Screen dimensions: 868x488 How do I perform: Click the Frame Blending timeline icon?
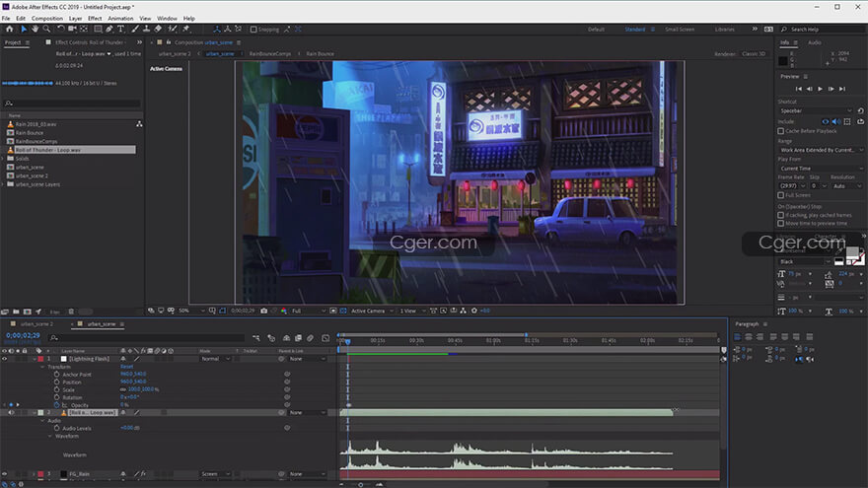[x=298, y=337]
